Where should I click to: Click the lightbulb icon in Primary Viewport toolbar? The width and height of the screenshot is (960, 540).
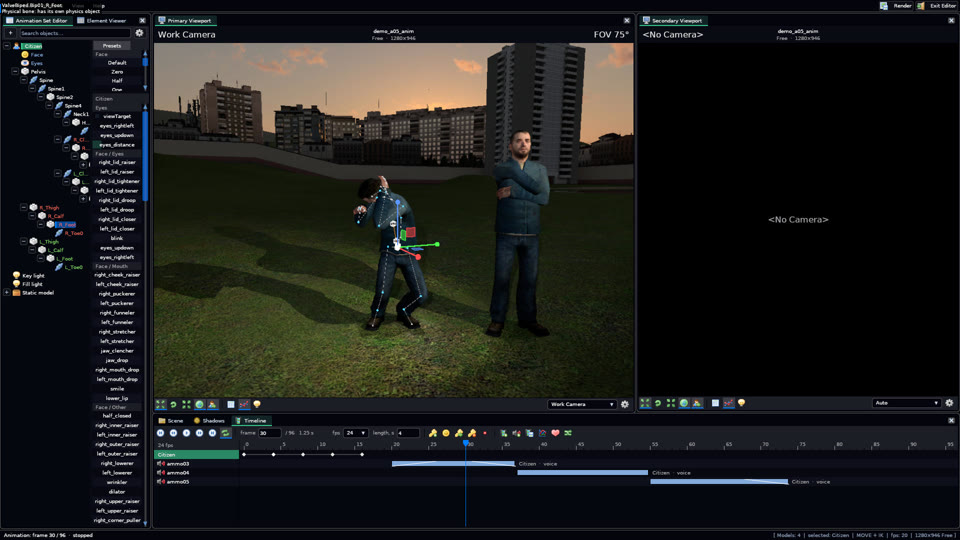257,404
